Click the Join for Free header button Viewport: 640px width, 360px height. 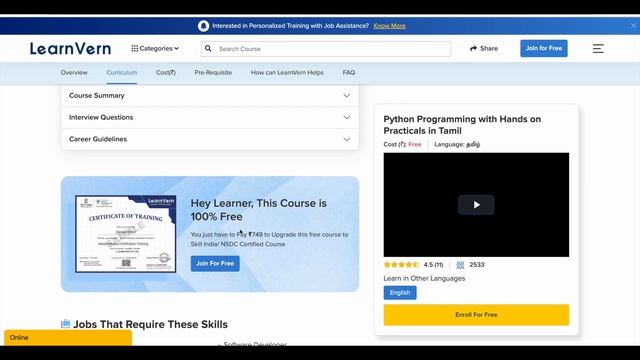tap(544, 48)
